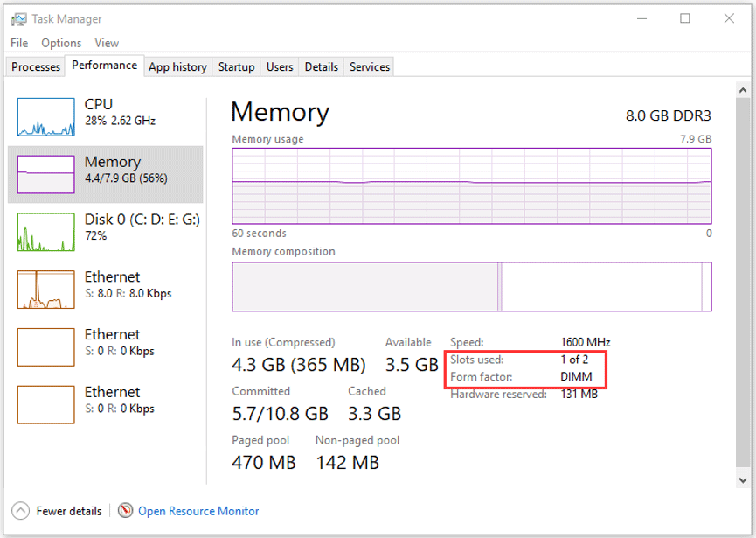756x538 pixels.
Task: Switch to the Details tab
Action: pos(321,66)
